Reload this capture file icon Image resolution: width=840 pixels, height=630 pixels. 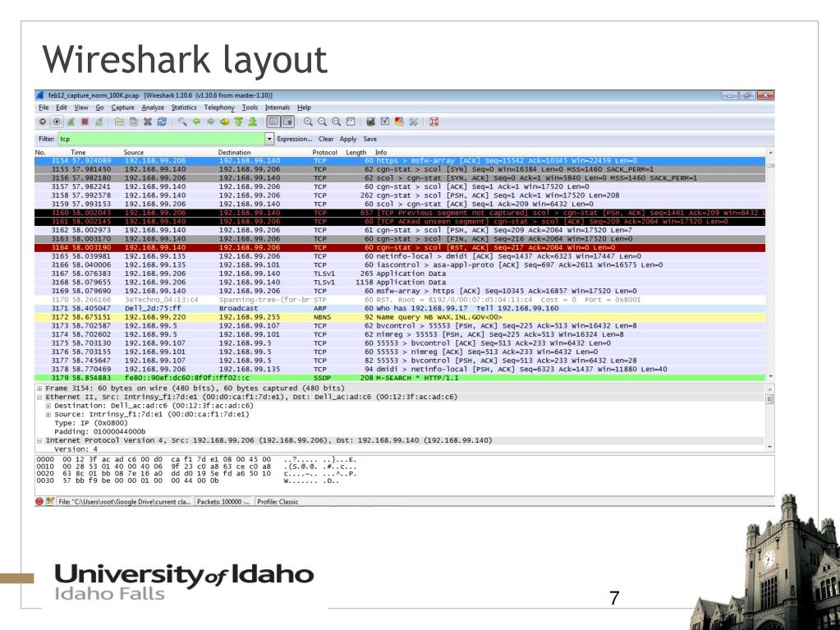pyautogui.click(x=162, y=122)
